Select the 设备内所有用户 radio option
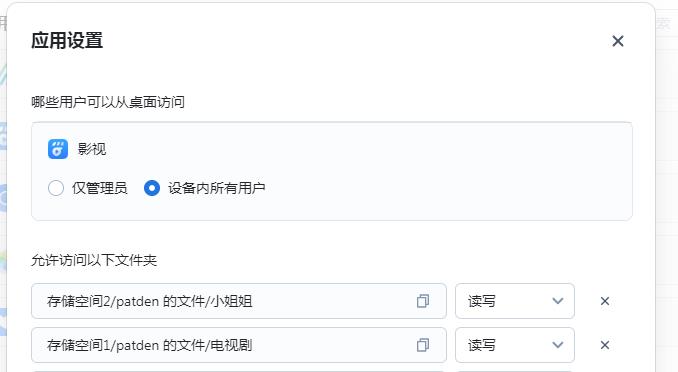Viewport: 678px width, 372px height. pyautogui.click(x=152, y=188)
